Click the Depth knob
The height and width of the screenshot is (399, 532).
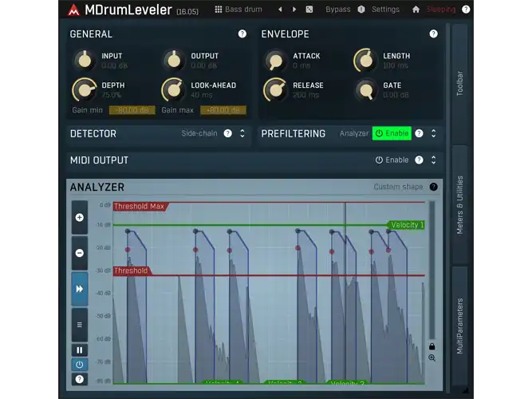pyautogui.click(x=85, y=90)
